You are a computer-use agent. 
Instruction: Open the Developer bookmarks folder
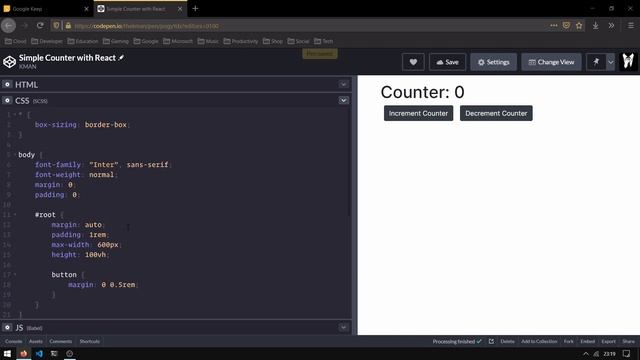click(47, 41)
